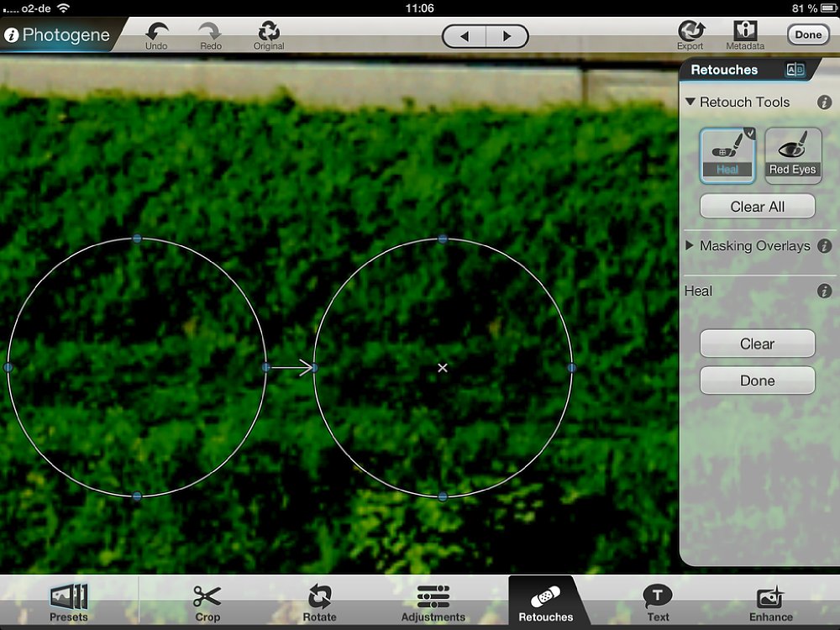Tap the Undo arrow icon
Screen dimensions: 840x630
click(x=156, y=32)
